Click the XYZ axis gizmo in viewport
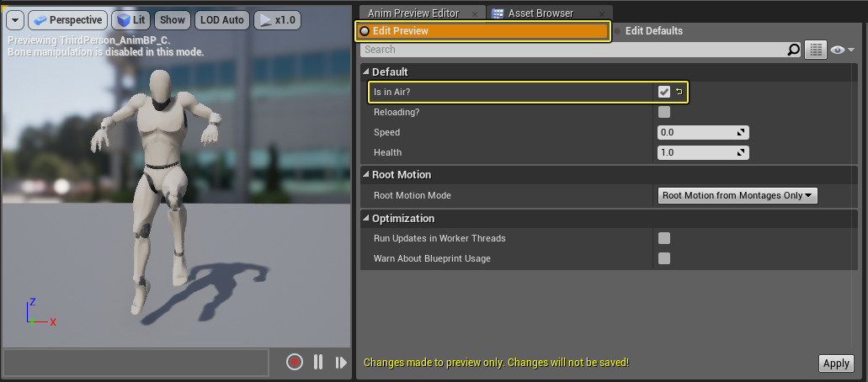 pos(40,311)
